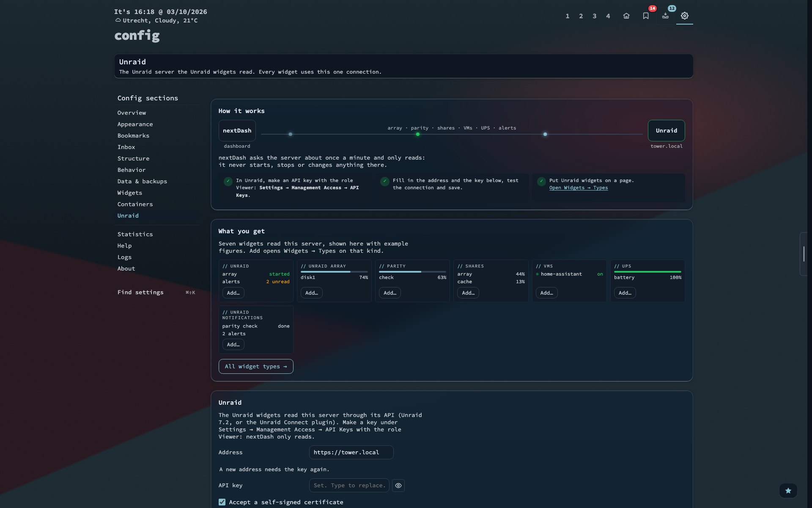Switch to page 1
The width and height of the screenshot is (812, 508).
coord(568,16)
